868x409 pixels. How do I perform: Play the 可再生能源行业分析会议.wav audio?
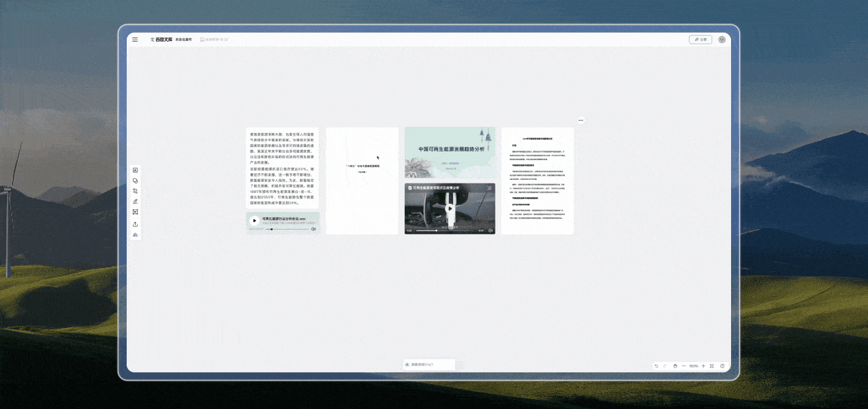254,220
